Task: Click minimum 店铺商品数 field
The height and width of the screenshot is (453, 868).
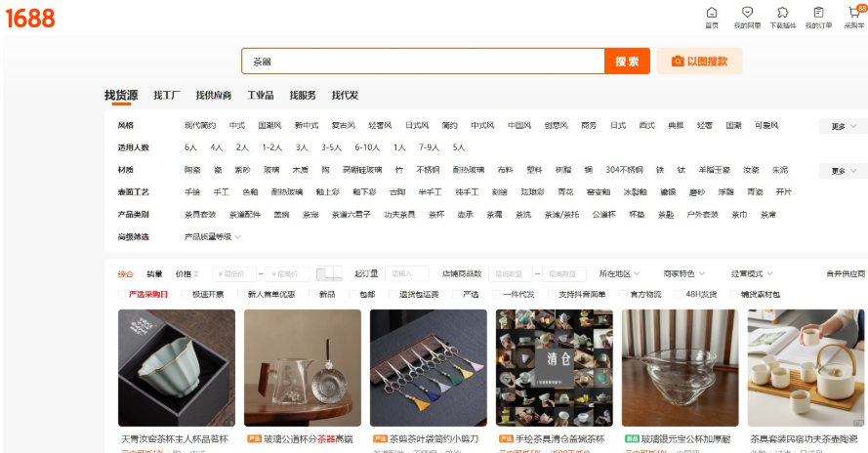Action: point(511,273)
